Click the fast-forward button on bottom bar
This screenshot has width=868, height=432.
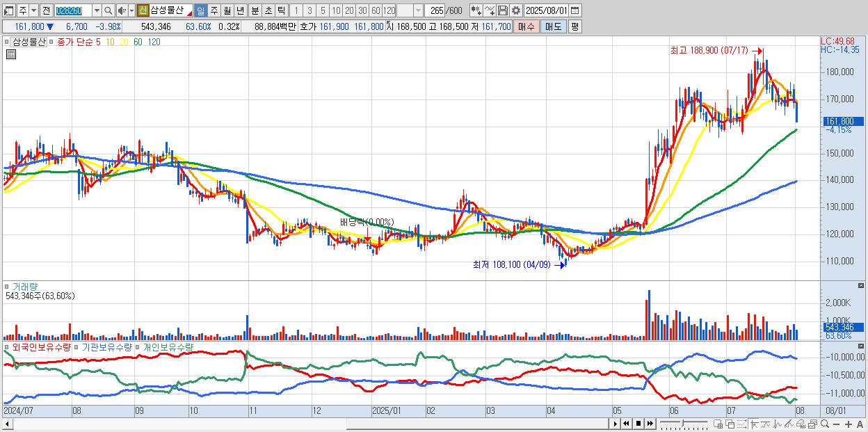pos(650,424)
